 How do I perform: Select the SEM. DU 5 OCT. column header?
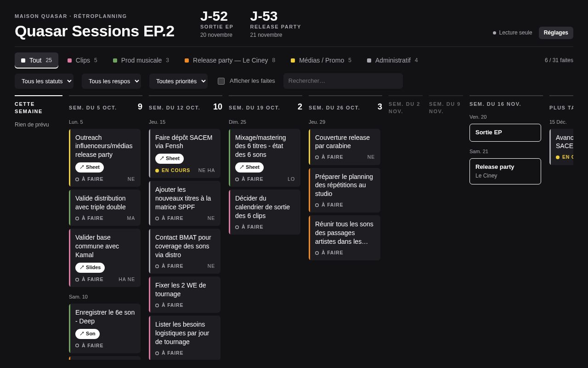pos(106,107)
